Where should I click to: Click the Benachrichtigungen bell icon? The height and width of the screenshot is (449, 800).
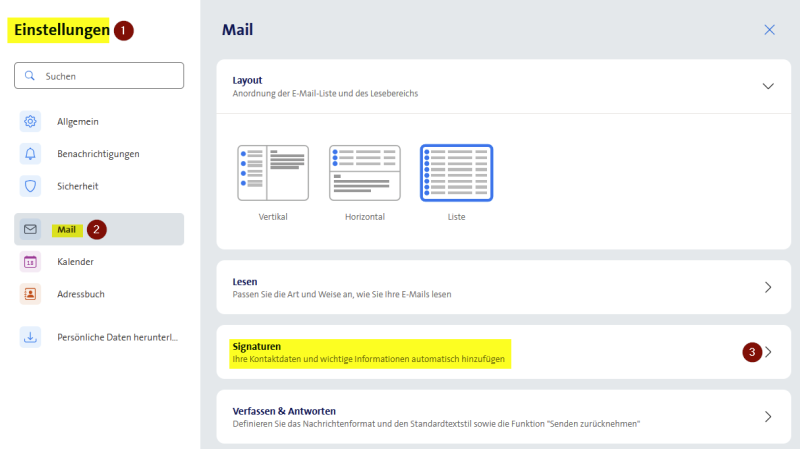(30, 154)
